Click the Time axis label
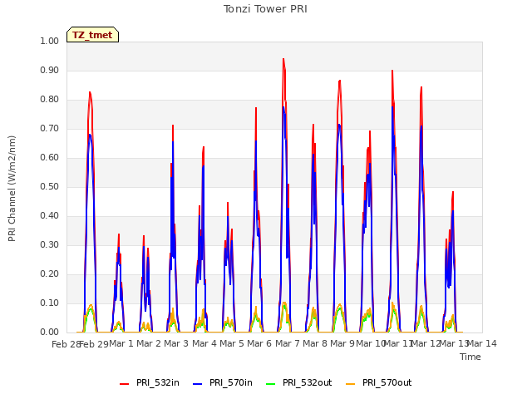The height and width of the screenshot is (399, 532). pyautogui.click(x=470, y=357)
